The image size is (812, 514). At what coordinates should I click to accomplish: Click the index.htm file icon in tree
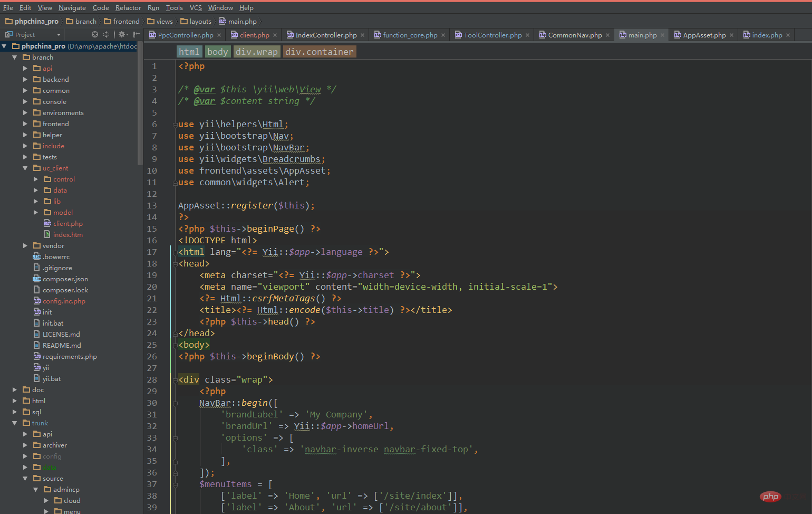point(47,234)
